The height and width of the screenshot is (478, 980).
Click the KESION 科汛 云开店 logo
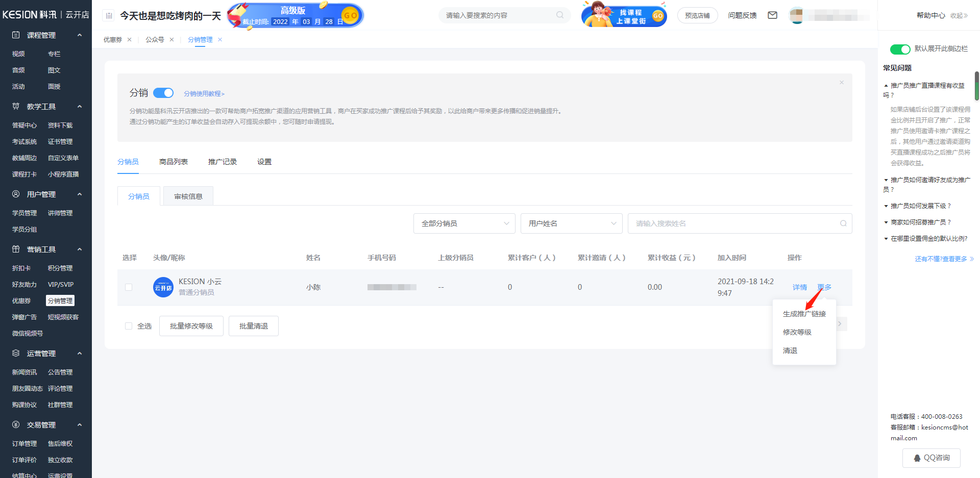(46, 15)
